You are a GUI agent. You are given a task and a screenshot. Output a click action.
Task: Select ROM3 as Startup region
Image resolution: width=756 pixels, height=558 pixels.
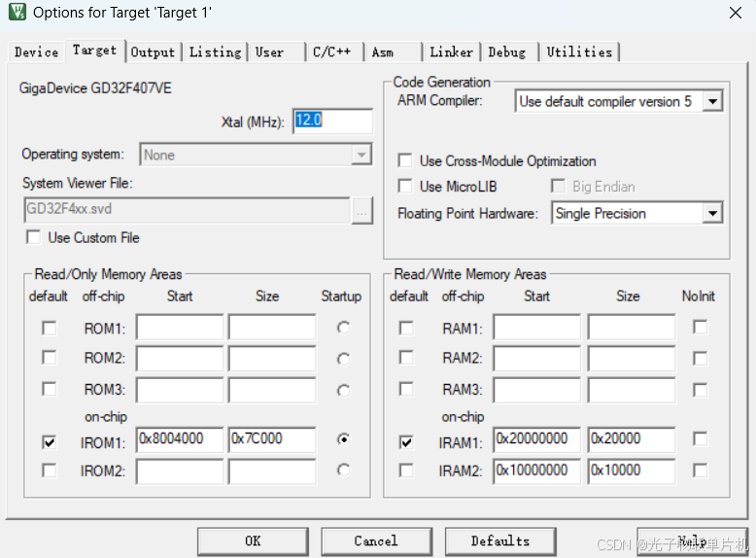click(x=343, y=391)
